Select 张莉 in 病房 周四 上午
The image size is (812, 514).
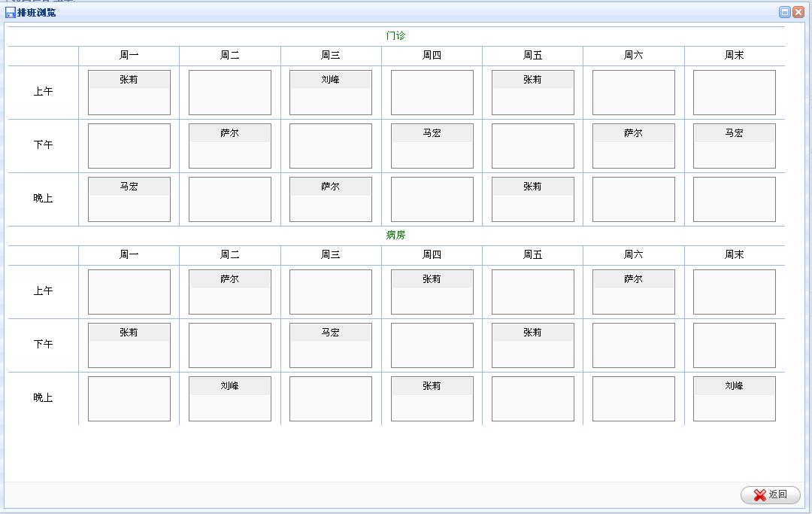432,278
